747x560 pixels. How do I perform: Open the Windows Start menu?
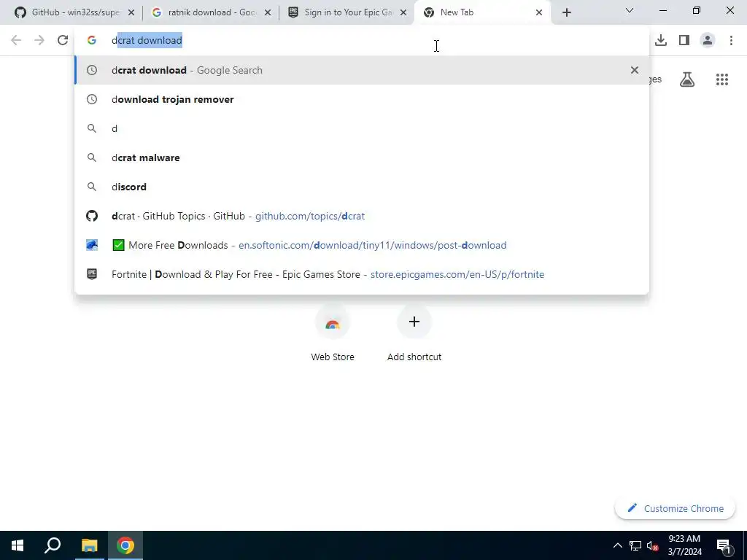[18, 545]
